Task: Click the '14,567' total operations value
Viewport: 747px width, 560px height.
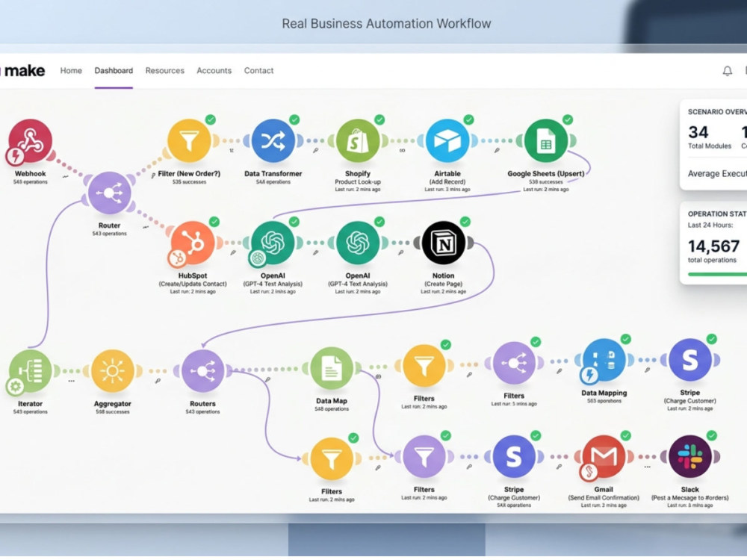Action: coord(713,246)
